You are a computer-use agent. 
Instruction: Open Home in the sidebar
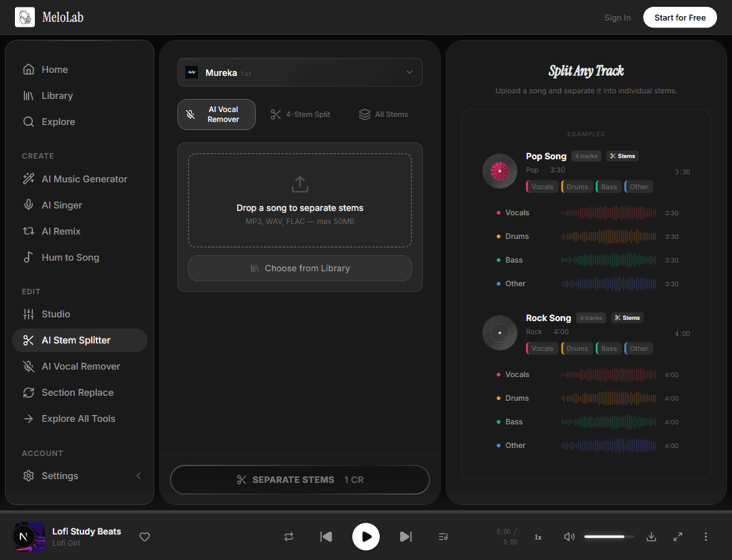tap(80, 70)
